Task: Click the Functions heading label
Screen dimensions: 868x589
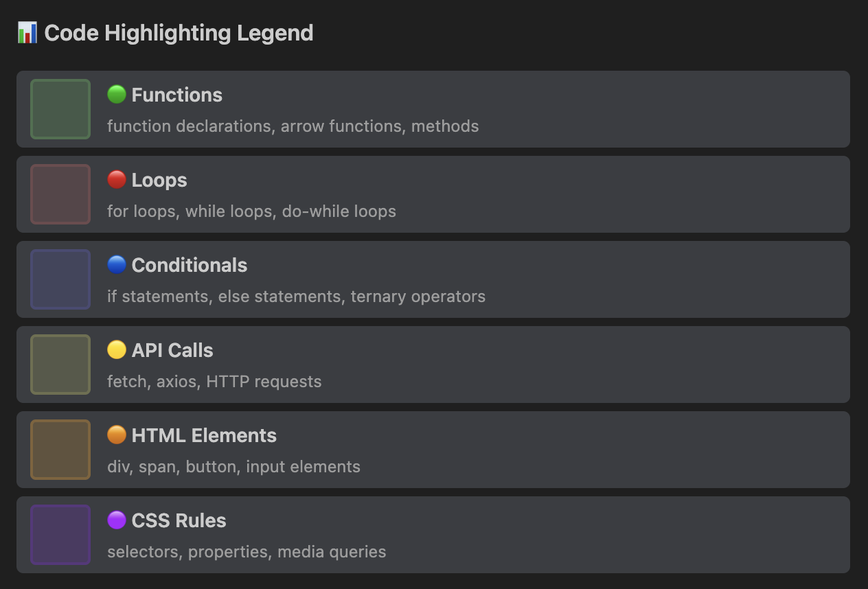Action: tap(176, 94)
